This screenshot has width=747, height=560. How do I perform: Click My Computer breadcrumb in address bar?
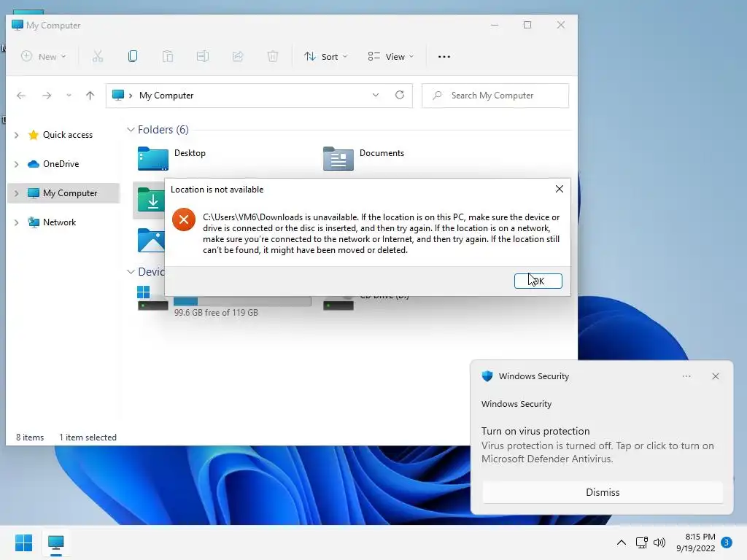point(166,96)
